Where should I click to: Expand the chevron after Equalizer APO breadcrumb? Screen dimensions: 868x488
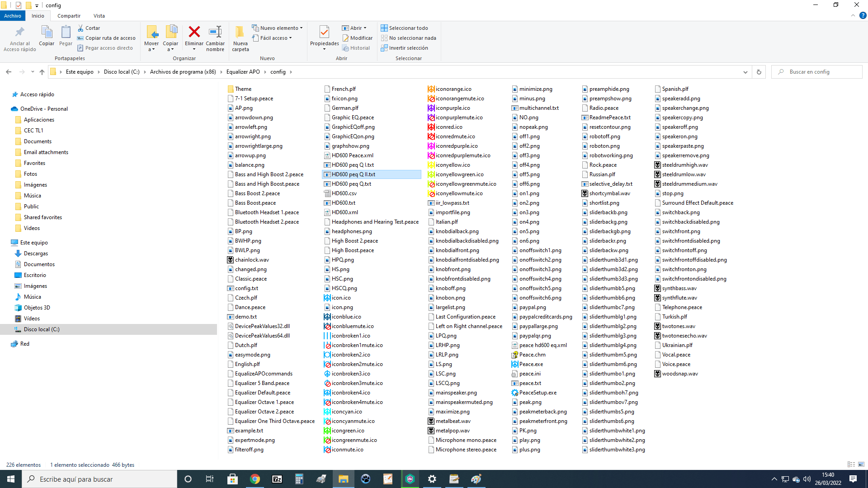coord(265,72)
